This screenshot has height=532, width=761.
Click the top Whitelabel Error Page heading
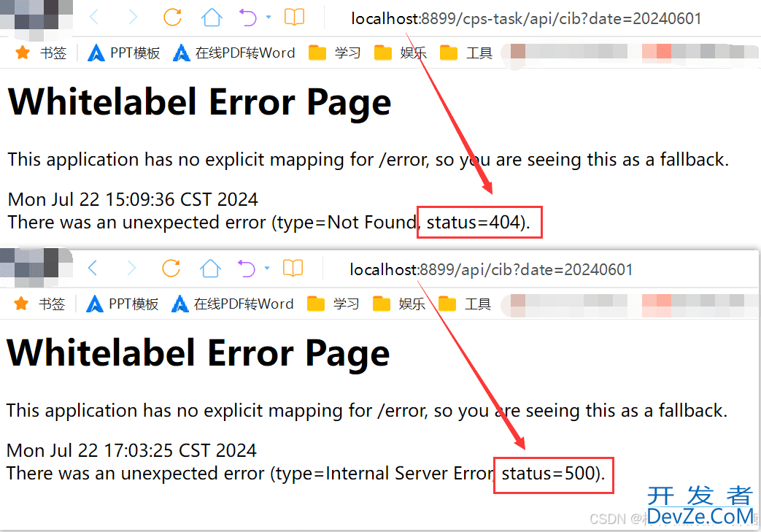tap(199, 102)
